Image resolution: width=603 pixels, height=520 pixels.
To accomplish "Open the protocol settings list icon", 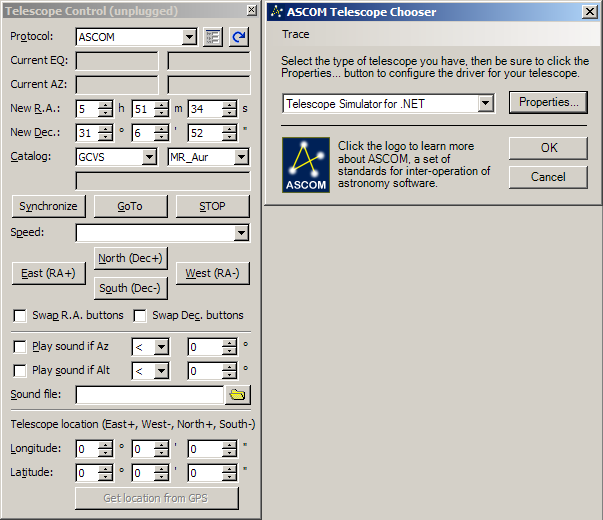I will (213, 37).
